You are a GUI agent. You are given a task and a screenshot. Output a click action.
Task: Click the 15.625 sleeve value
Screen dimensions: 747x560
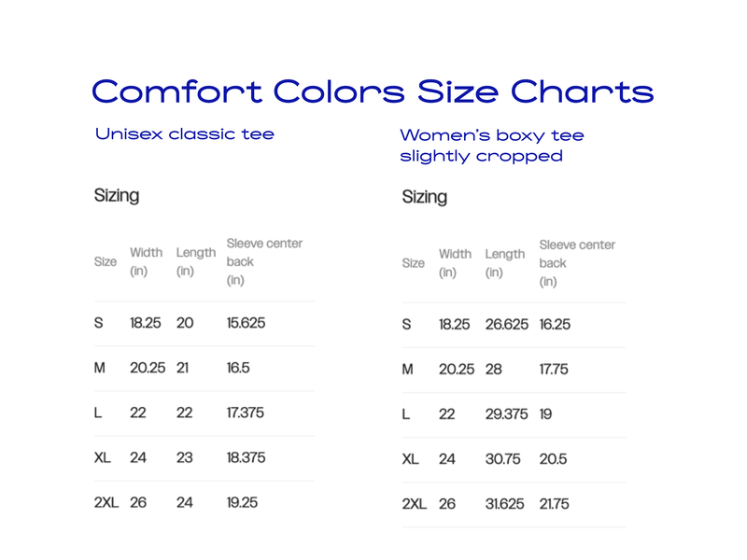click(x=246, y=323)
